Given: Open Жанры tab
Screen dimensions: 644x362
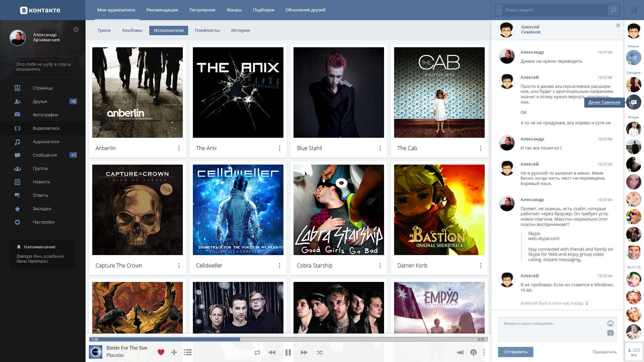Looking at the screenshot, I should coord(234,10).
